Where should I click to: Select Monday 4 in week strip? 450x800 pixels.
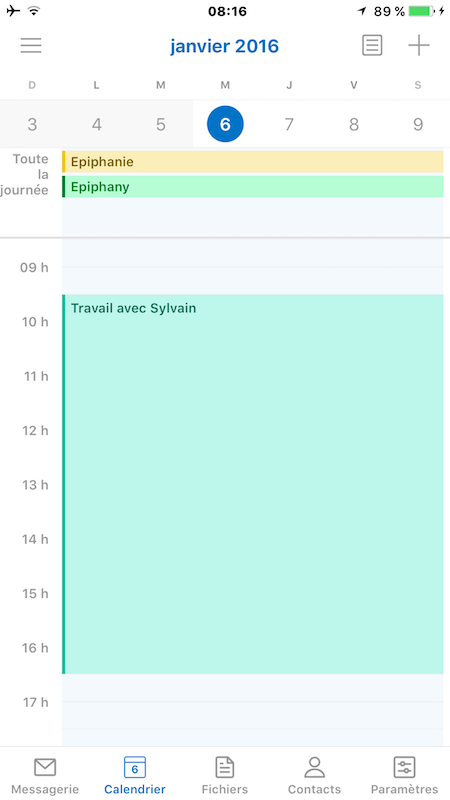click(x=96, y=124)
